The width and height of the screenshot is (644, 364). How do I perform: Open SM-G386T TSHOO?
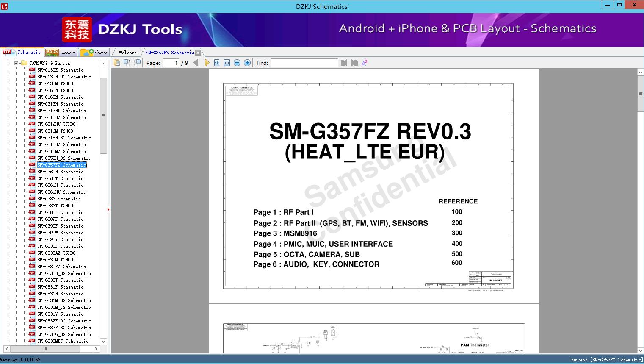click(55, 206)
